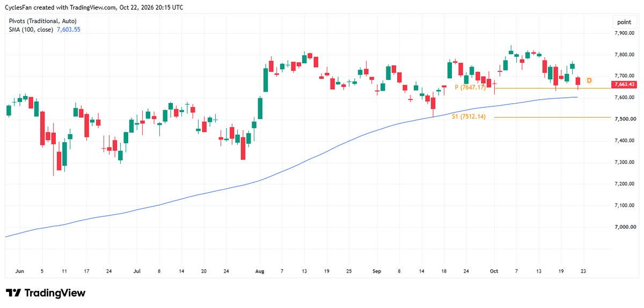
Task: Click the support label S1 (7512.14)
Action: coord(469,116)
